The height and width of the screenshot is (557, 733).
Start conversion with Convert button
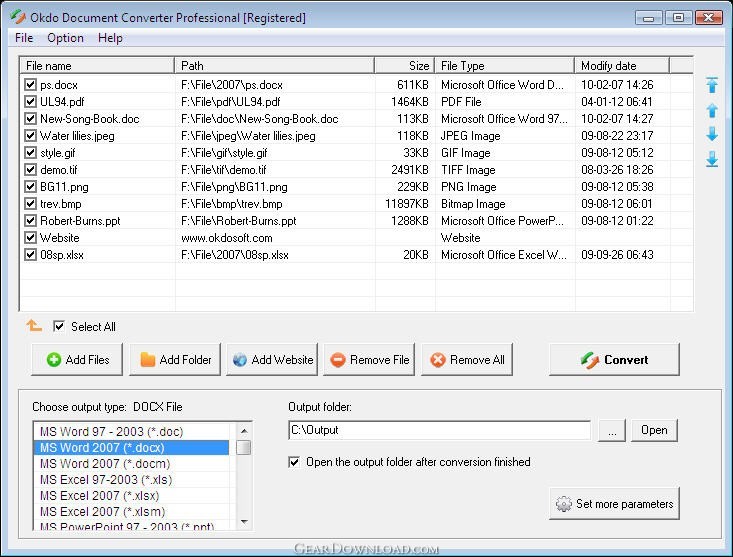pos(614,360)
